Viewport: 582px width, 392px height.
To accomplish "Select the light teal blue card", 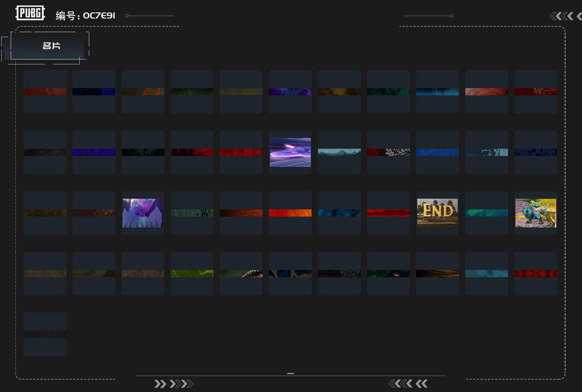I will 487,273.
